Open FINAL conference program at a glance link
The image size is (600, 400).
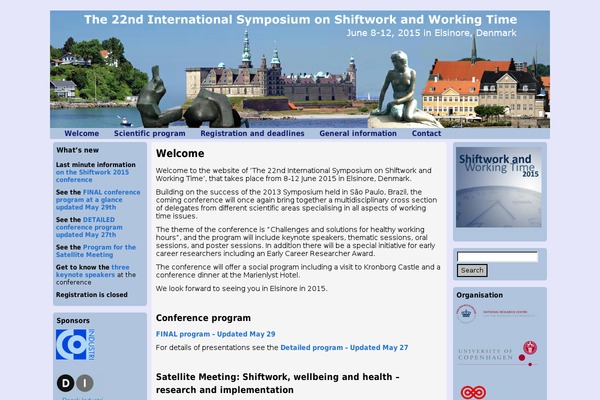click(98, 199)
